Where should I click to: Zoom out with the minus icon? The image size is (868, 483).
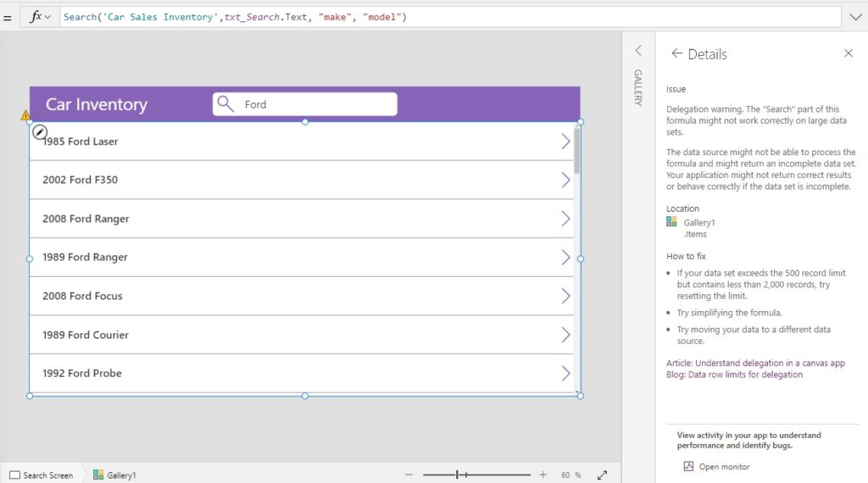point(409,475)
